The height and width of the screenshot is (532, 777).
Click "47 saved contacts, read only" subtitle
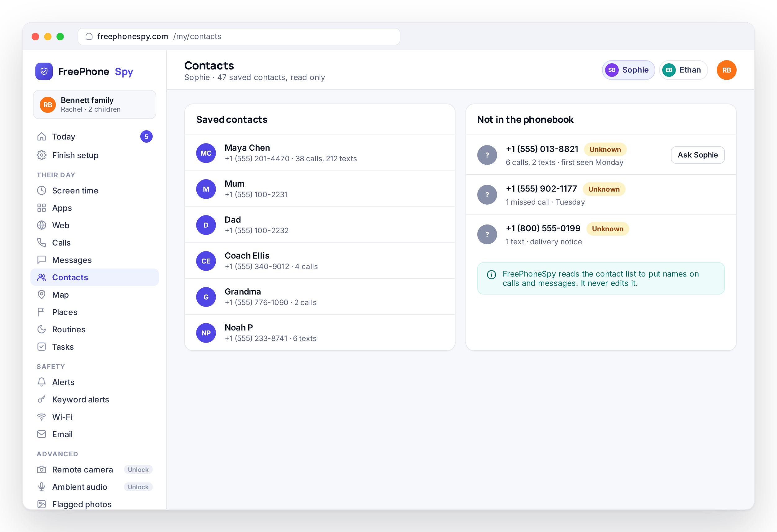coord(271,78)
